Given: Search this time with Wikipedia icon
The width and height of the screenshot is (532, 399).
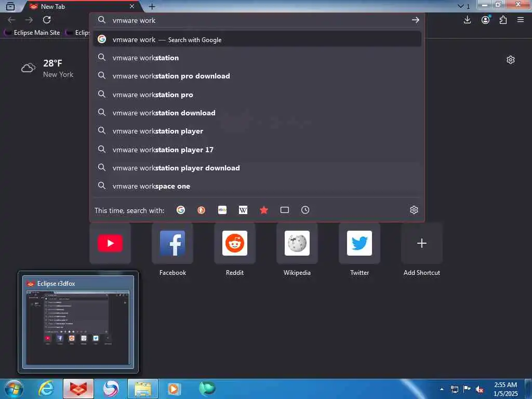Looking at the screenshot, I should click(243, 210).
